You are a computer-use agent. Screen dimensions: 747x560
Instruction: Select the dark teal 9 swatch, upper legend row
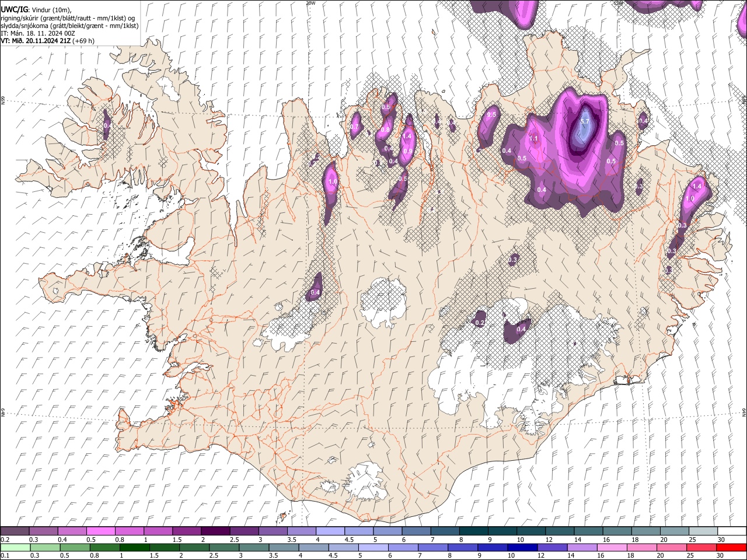(x=474, y=531)
